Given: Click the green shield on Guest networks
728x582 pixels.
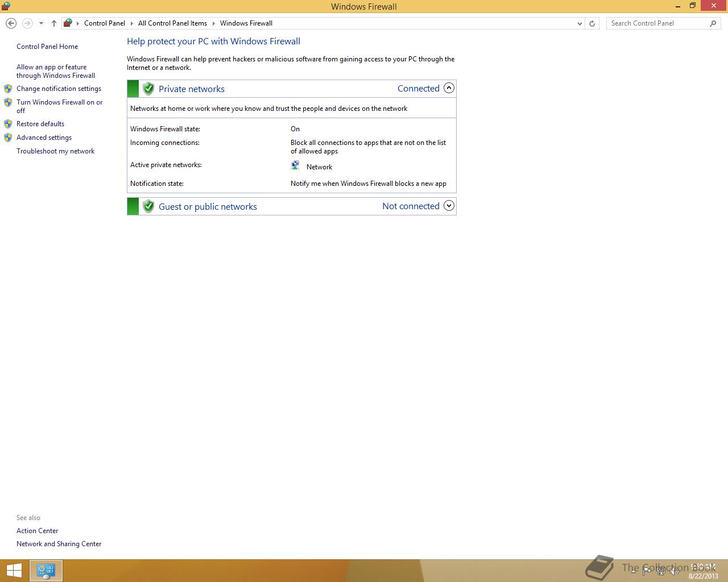Looking at the screenshot, I should point(148,206).
